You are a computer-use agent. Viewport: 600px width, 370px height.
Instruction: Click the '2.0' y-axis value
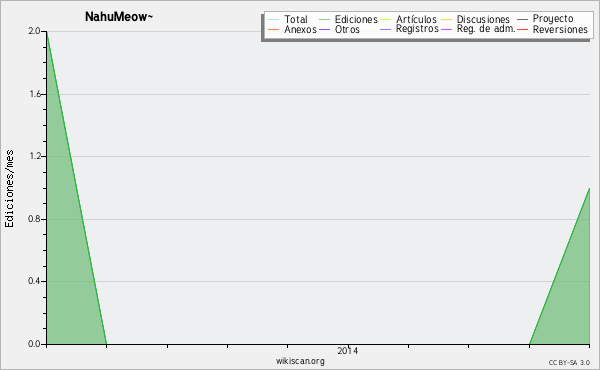[x=34, y=31]
